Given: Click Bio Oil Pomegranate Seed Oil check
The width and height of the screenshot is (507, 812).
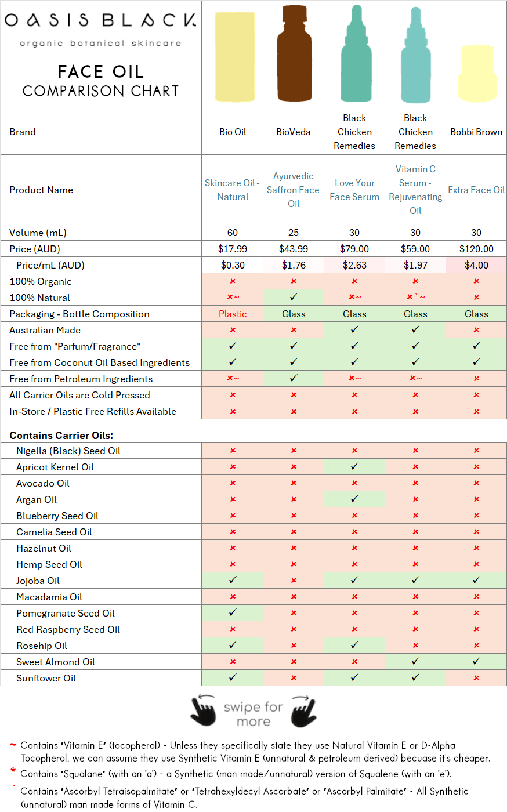Looking at the screenshot, I should [x=233, y=612].
